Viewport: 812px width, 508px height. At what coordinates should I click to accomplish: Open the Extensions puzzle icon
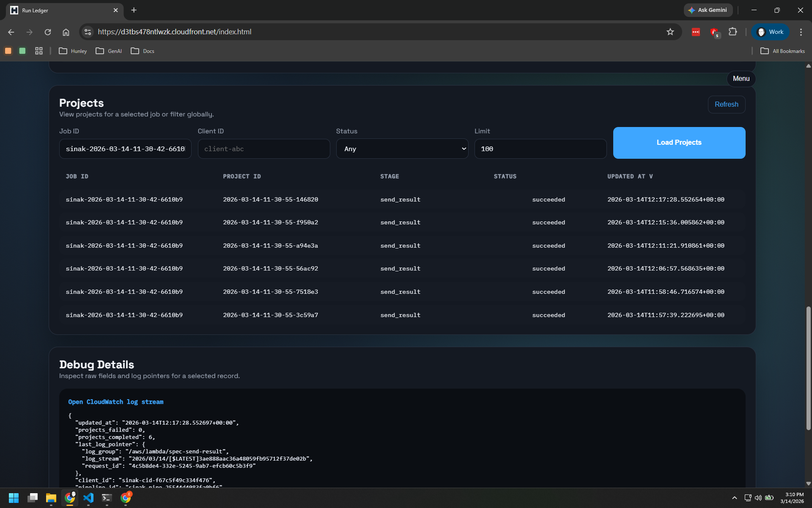pyautogui.click(x=733, y=32)
